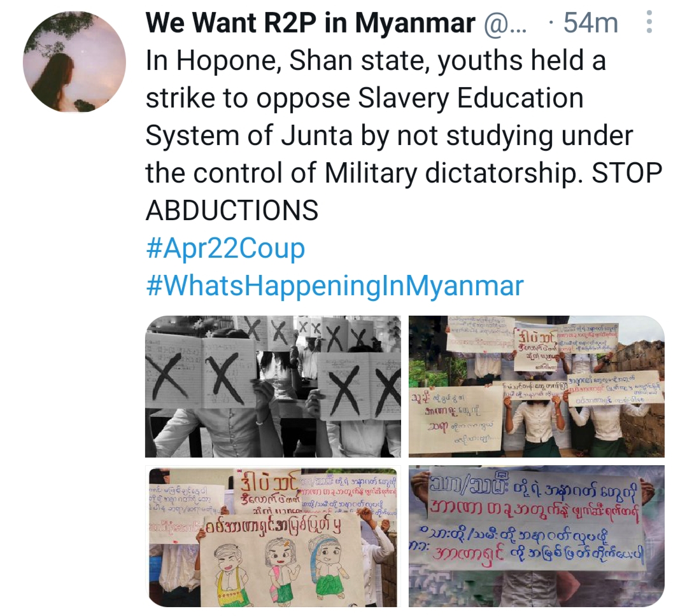Open We Want R2P in Myanmar profile name

click(310, 22)
